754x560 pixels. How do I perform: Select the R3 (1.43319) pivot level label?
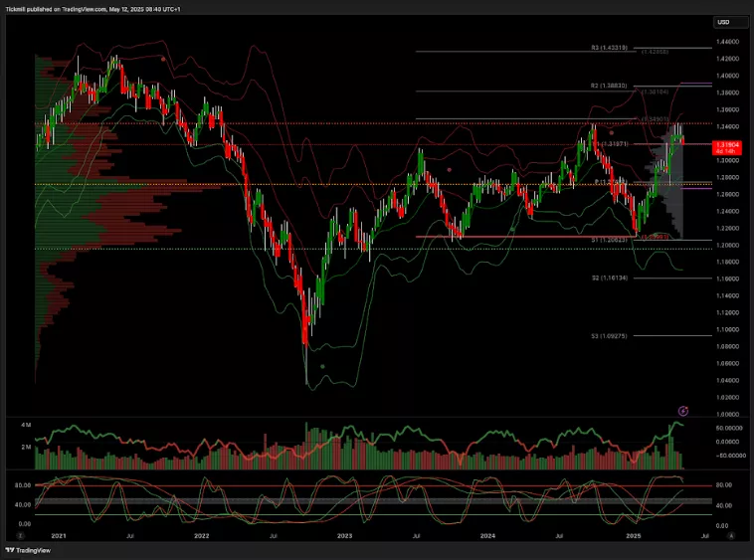point(608,47)
